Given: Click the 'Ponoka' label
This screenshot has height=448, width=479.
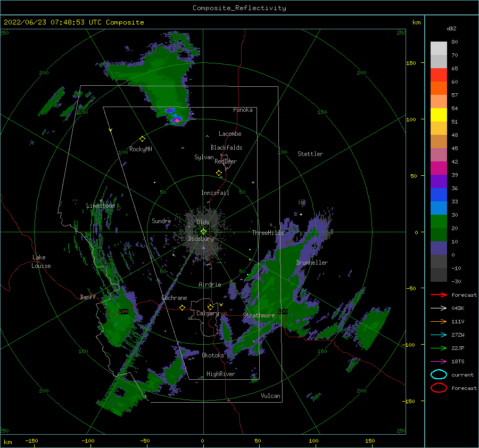Looking at the screenshot, I should coord(243,110).
